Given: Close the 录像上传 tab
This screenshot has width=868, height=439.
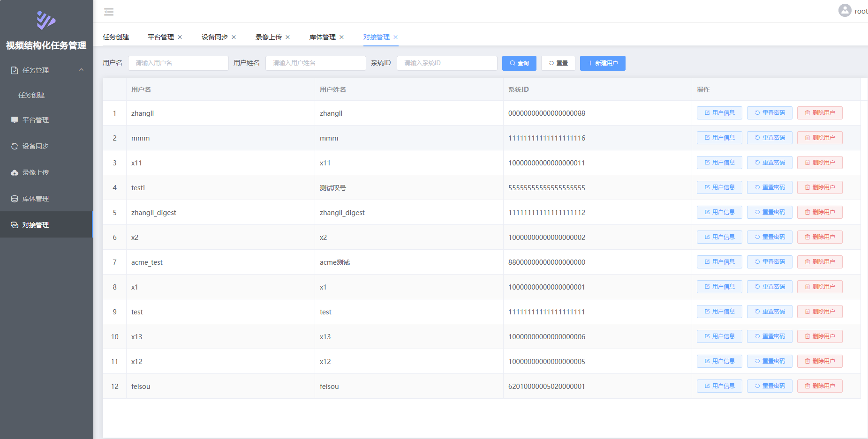Looking at the screenshot, I should tap(287, 37).
